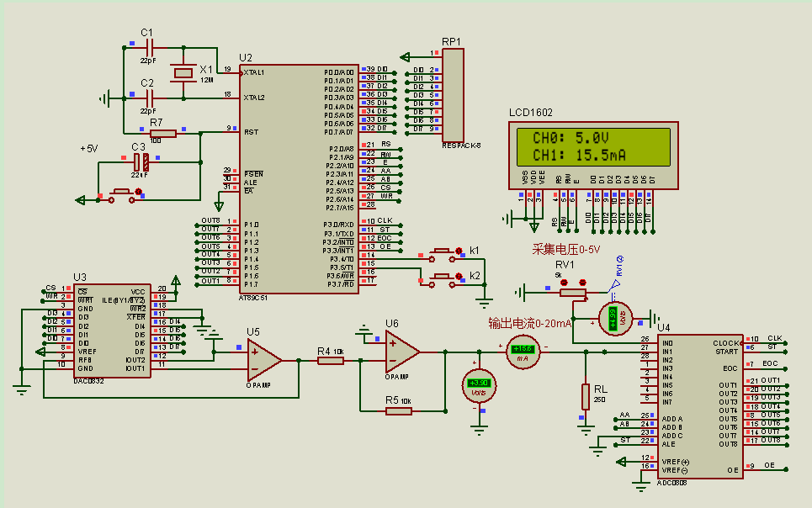Toggle the k1 button red latch dot
812x508 pixels.
459,251
